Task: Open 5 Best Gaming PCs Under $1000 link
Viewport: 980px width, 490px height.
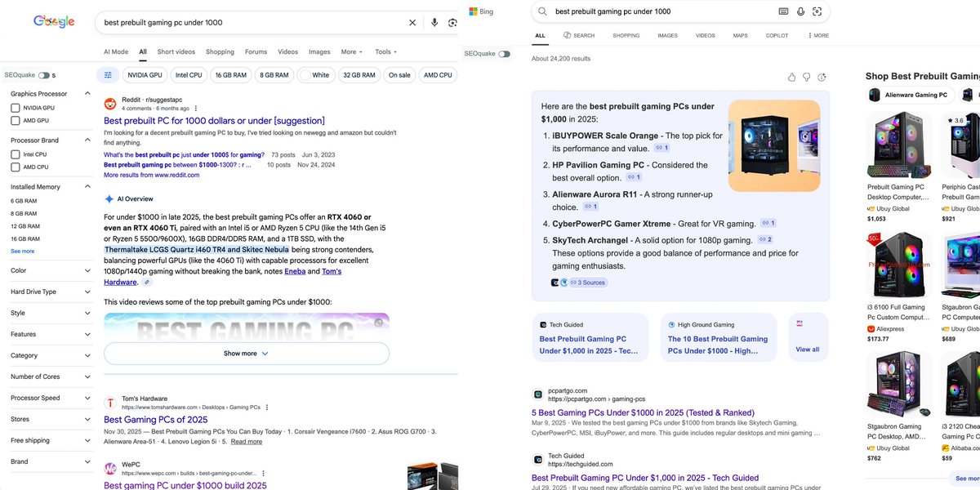Action: [x=643, y=413]
